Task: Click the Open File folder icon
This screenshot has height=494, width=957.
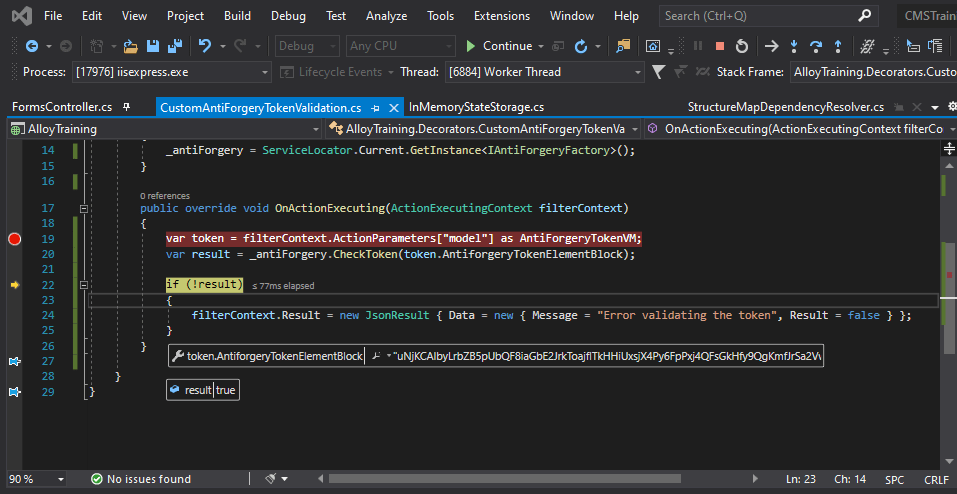Action: pos(131,46)
